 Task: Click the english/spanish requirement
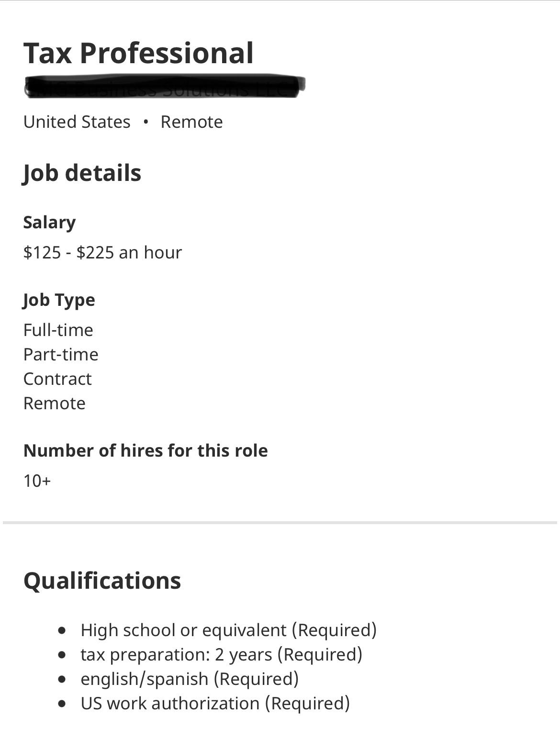(190, 679)
